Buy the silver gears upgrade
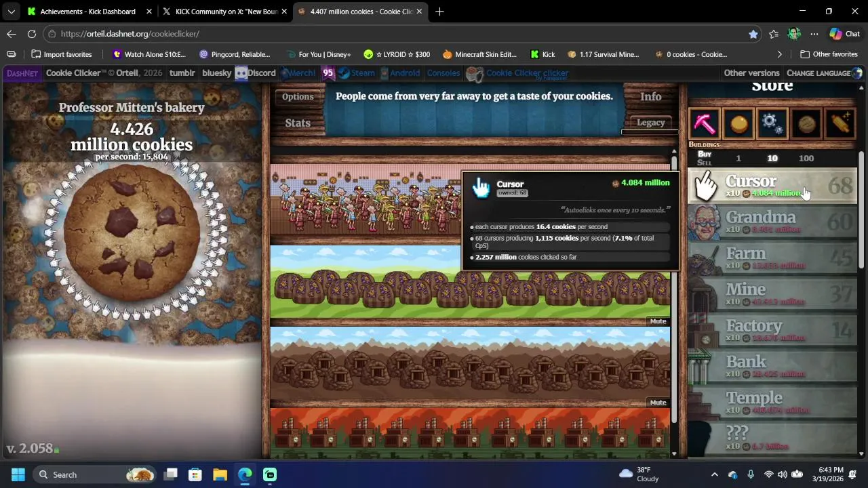868x488 pixels. [x=772, y=123]
